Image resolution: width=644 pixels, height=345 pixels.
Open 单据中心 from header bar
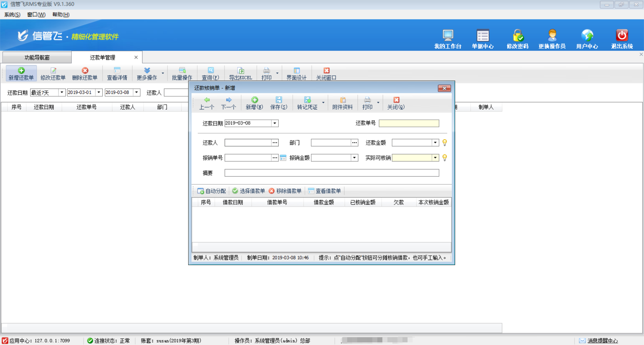tap(483, 36)
